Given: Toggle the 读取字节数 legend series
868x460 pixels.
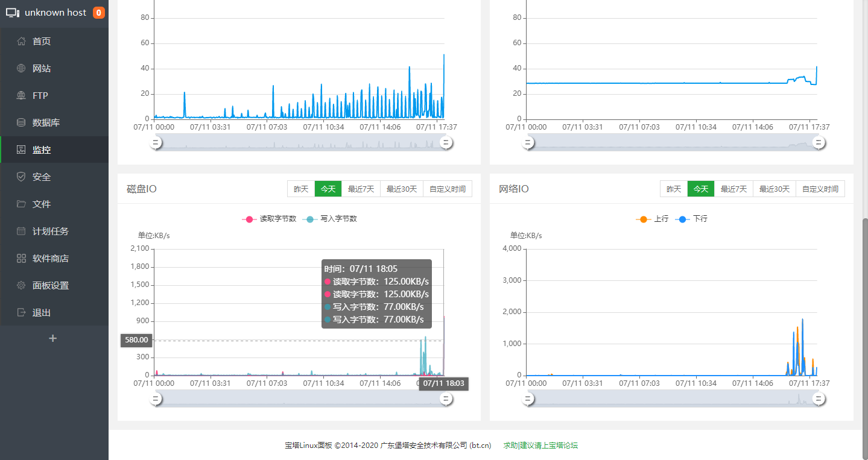Looking at the screenshot, I should pos(269,219).
